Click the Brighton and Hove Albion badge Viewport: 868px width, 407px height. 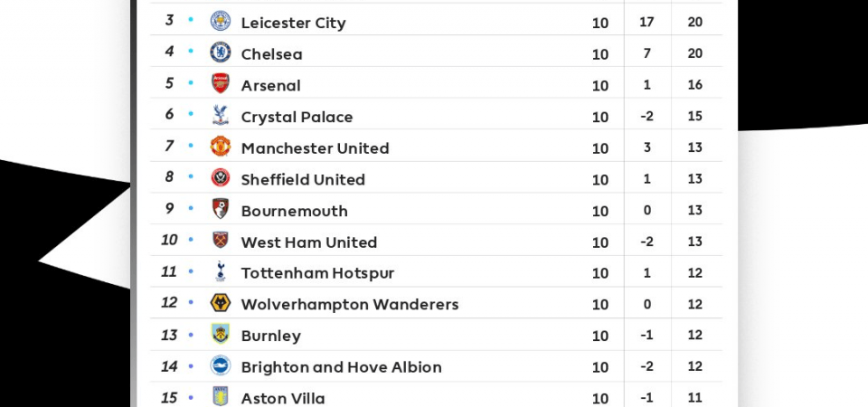coord(221,365)
